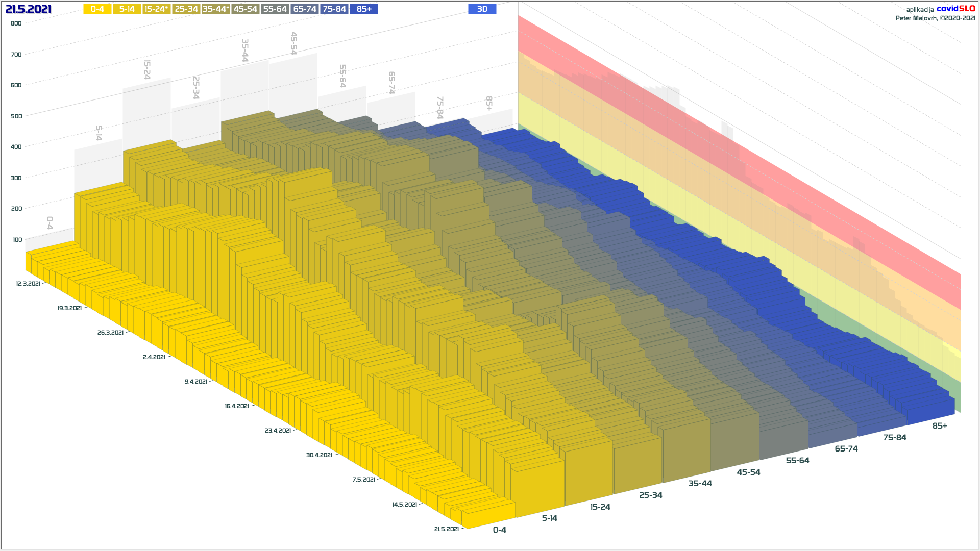Click the 21.5.2021 date axis marker
This screenshot has width=980, height=551.
447,529
